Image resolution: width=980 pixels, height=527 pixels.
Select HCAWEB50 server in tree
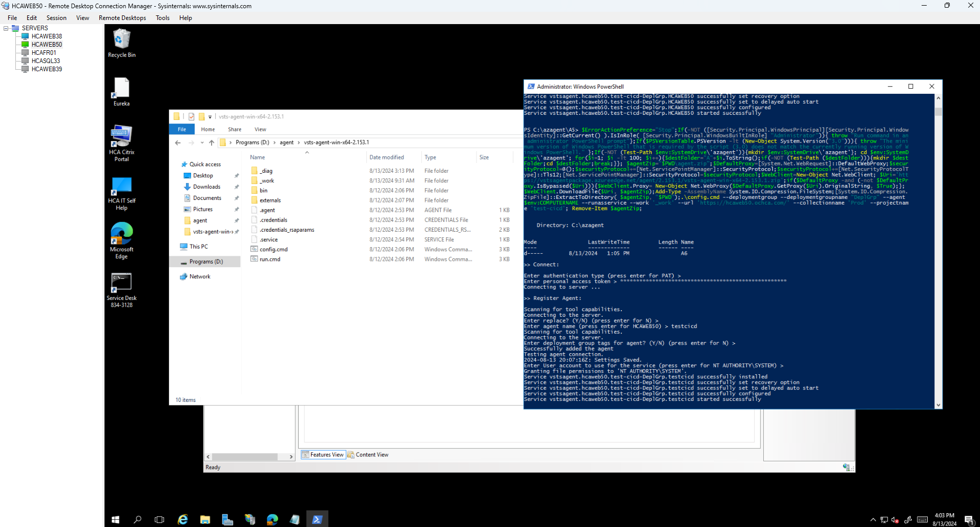coord(47,45)
